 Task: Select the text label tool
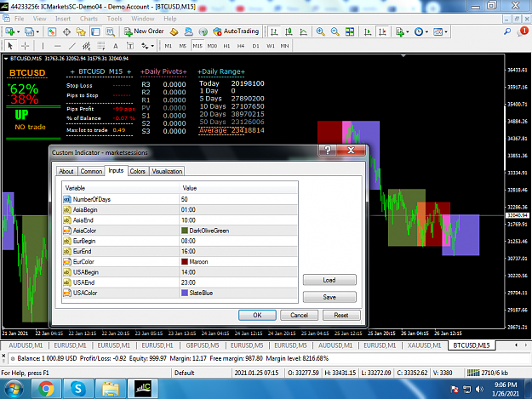(x=130, y=46)
